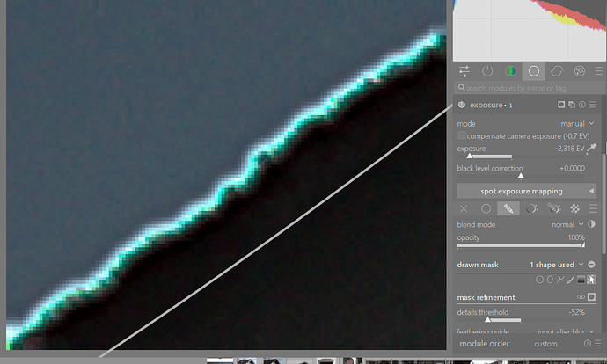Click module order custom value
The image size is (607, 364).
coord(545,344)
